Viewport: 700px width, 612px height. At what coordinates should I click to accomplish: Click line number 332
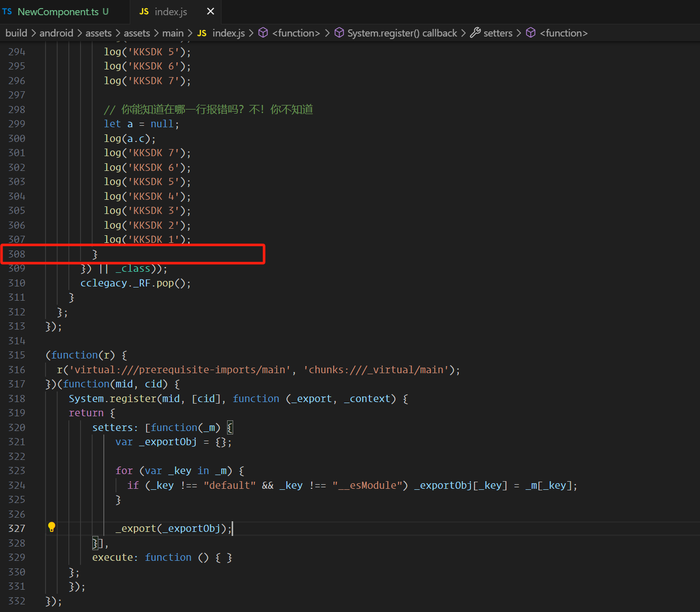click(17, 601)
